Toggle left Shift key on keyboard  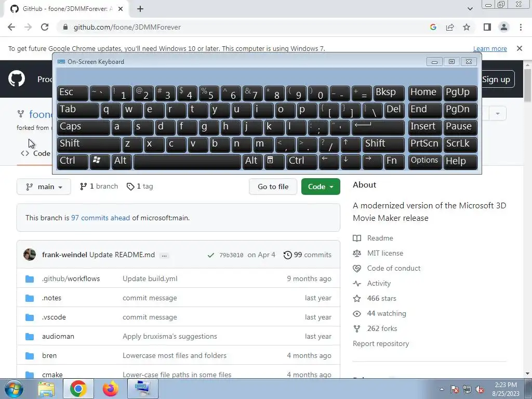(89, 144)
